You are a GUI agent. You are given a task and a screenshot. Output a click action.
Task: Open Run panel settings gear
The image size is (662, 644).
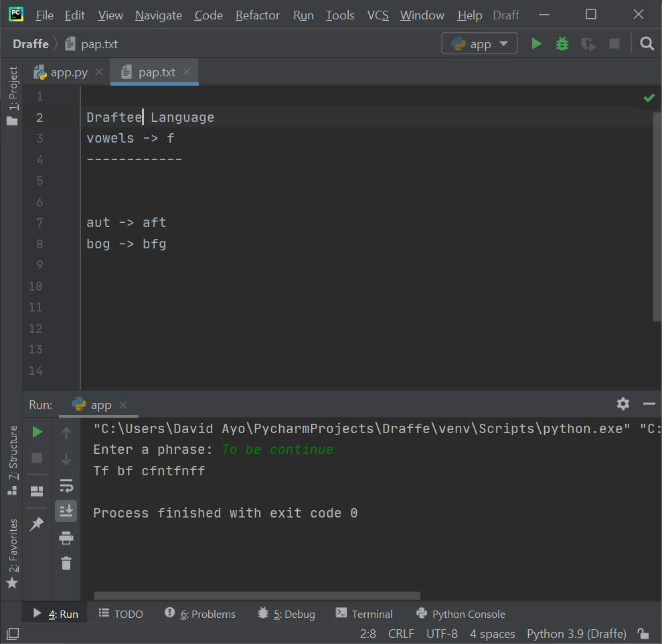[x=623, y=404]
